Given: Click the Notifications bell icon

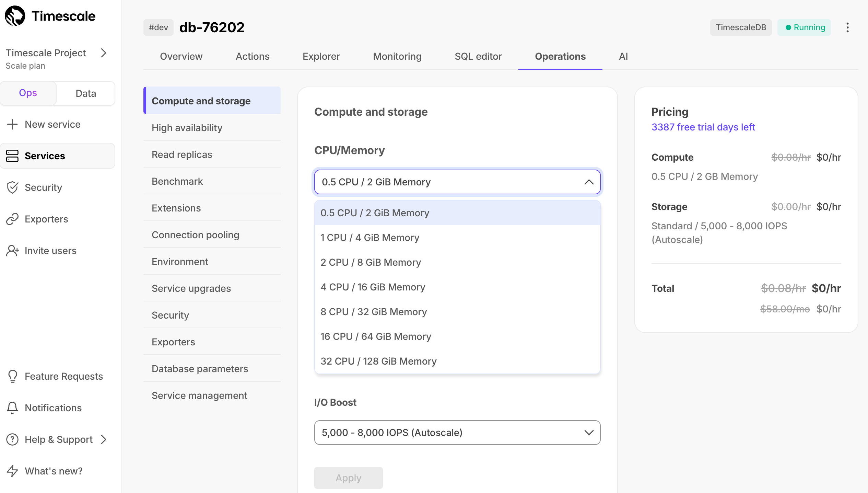Looking at the screenshot, I should (12, 408).
